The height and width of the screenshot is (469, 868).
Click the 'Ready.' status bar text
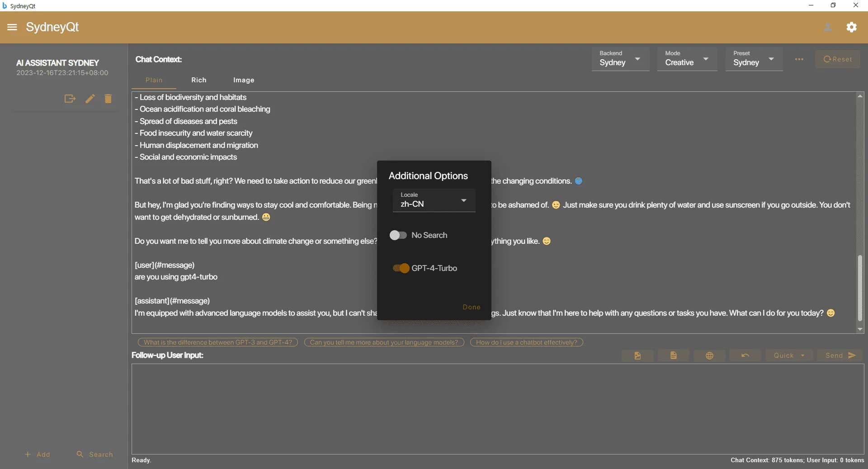tap(141, 460)
